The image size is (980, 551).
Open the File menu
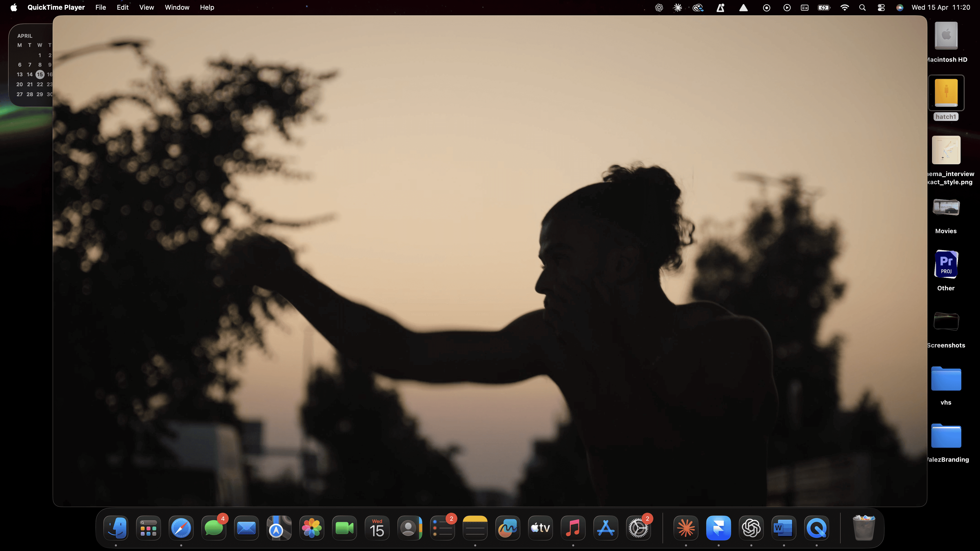click(x=101, y=8)
